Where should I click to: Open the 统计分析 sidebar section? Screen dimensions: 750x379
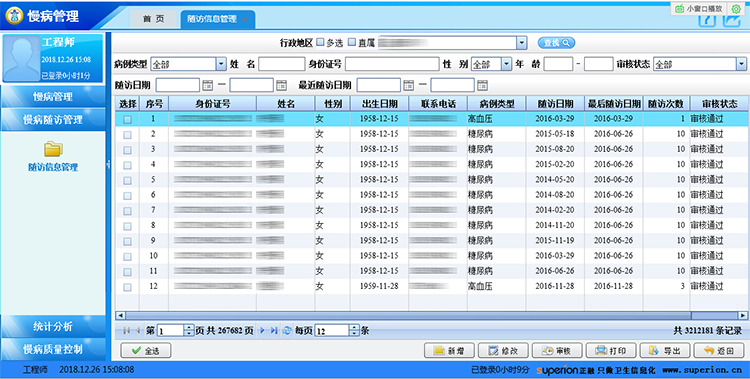(53, 326)
